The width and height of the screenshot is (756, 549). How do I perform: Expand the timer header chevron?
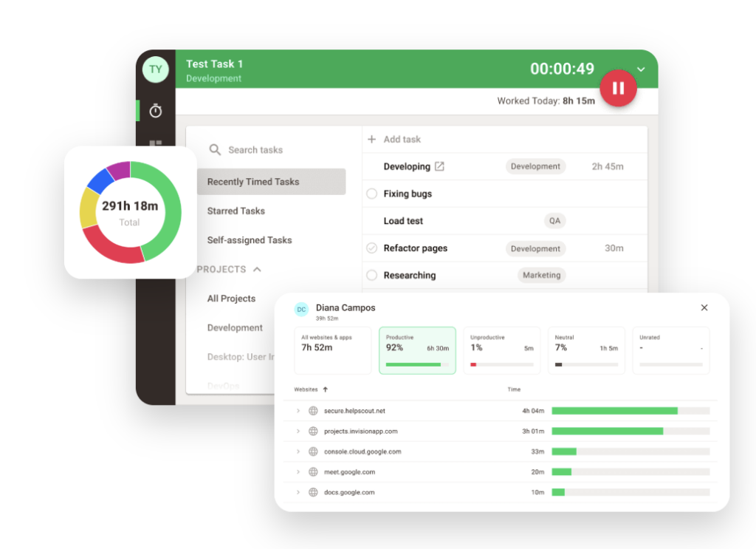point(642,69)
